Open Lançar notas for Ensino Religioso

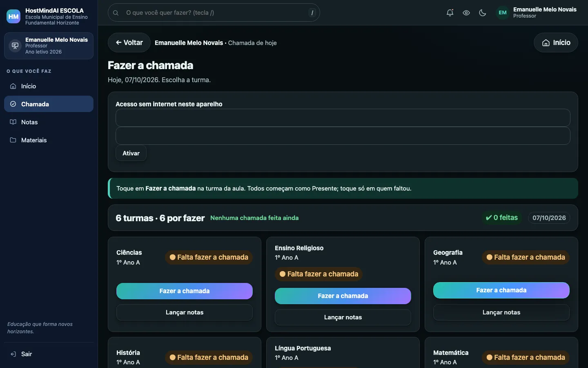pyautogui.click(x=343, y=317)
